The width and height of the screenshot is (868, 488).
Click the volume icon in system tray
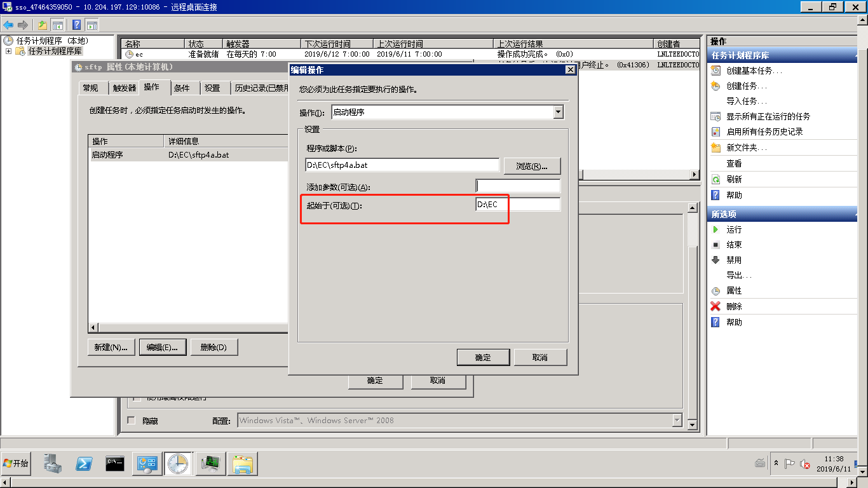(804, 464)
